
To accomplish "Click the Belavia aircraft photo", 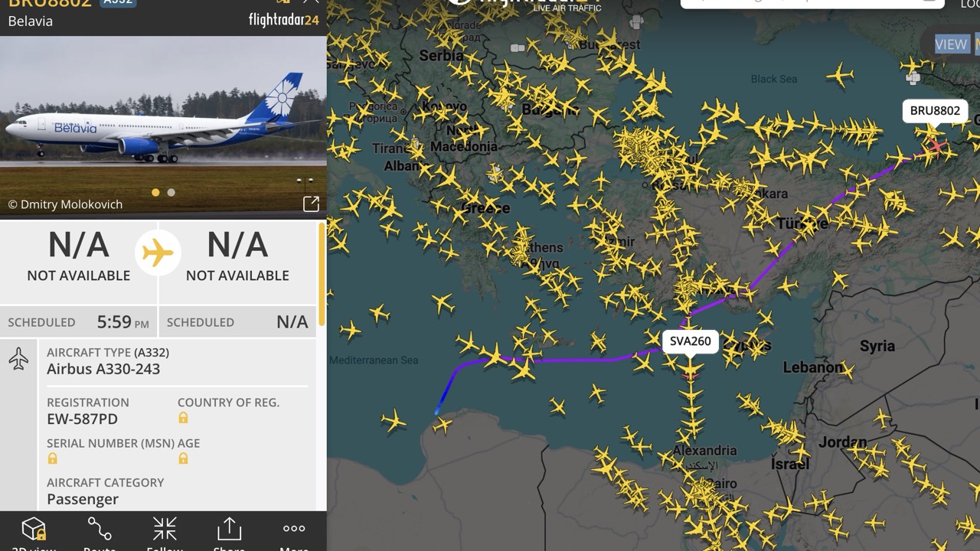I will (x=163, y=126).
